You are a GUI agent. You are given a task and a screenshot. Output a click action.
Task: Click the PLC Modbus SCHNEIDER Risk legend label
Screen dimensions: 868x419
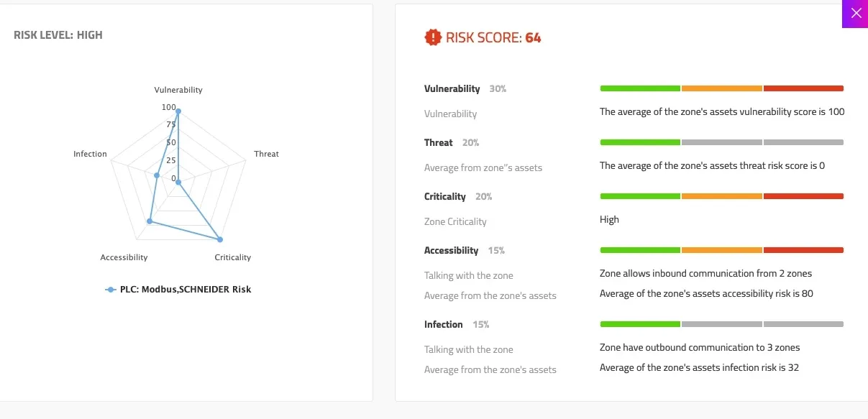[x=186, y=290]
